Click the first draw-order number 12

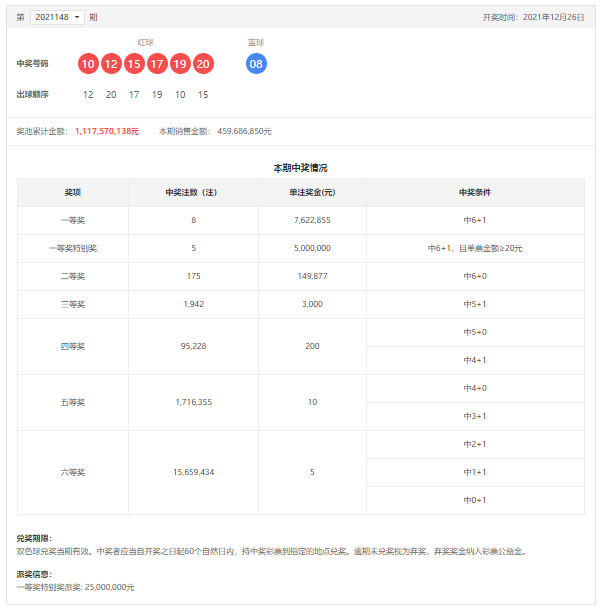click(x=88, y=94)
